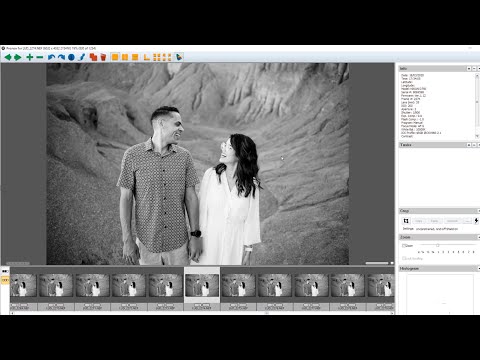Screen dimensions: 480x360
Task: Click the first button on Tasks panel header
Action: coord(469,145)
